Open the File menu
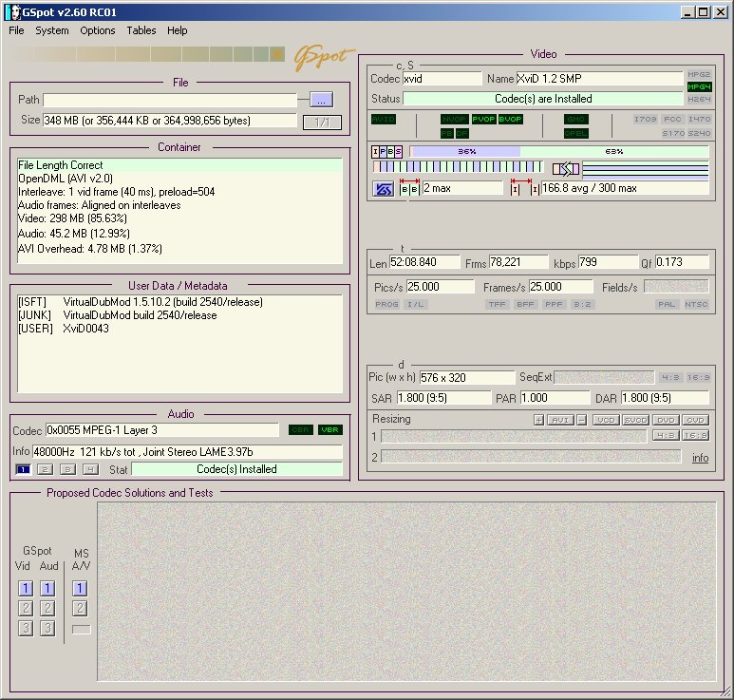 [x=16, y=30]
